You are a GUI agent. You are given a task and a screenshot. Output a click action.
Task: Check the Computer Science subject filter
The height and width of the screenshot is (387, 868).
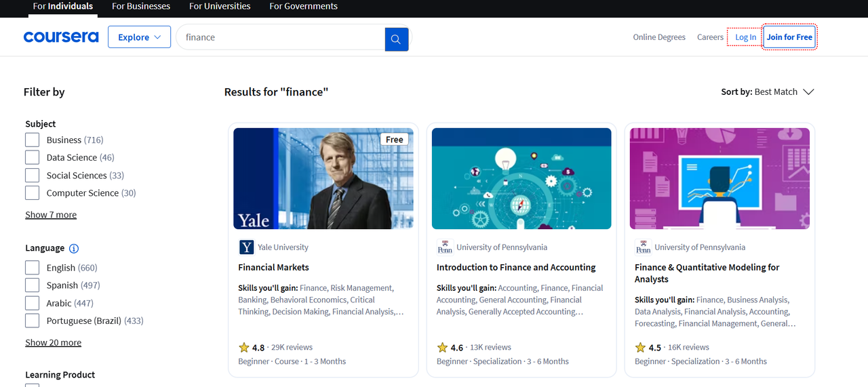point(33,193)
